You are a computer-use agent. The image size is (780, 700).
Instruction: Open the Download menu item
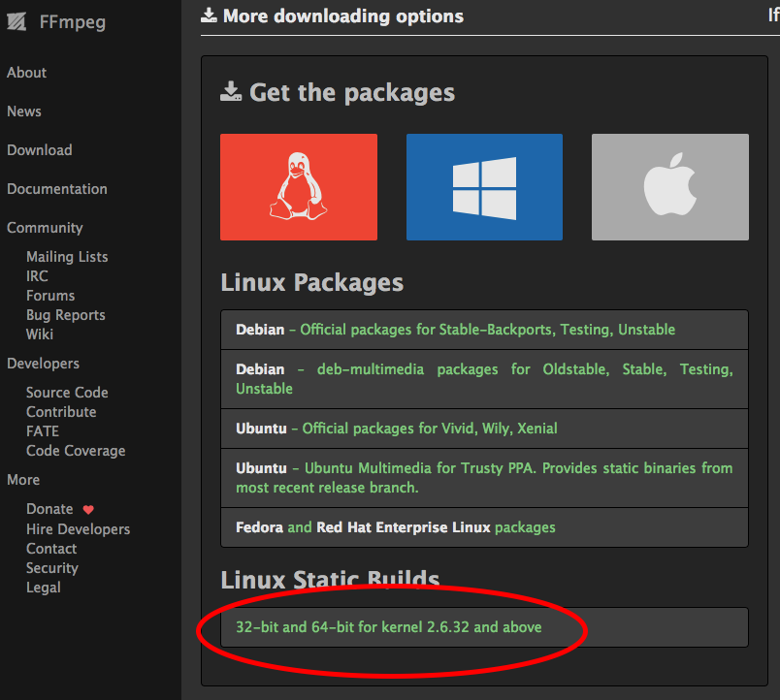point(40,150)
